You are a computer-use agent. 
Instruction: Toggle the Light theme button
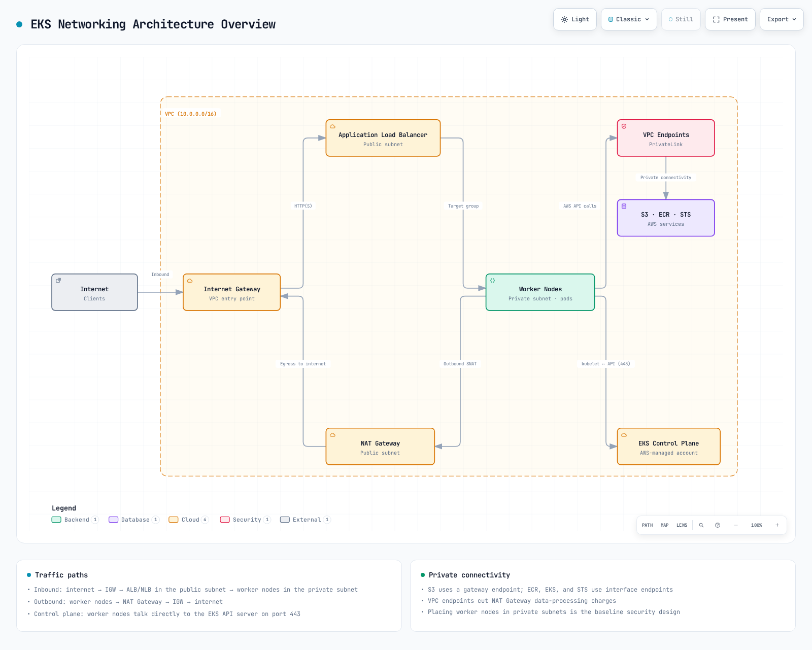(x=575, y=19)
